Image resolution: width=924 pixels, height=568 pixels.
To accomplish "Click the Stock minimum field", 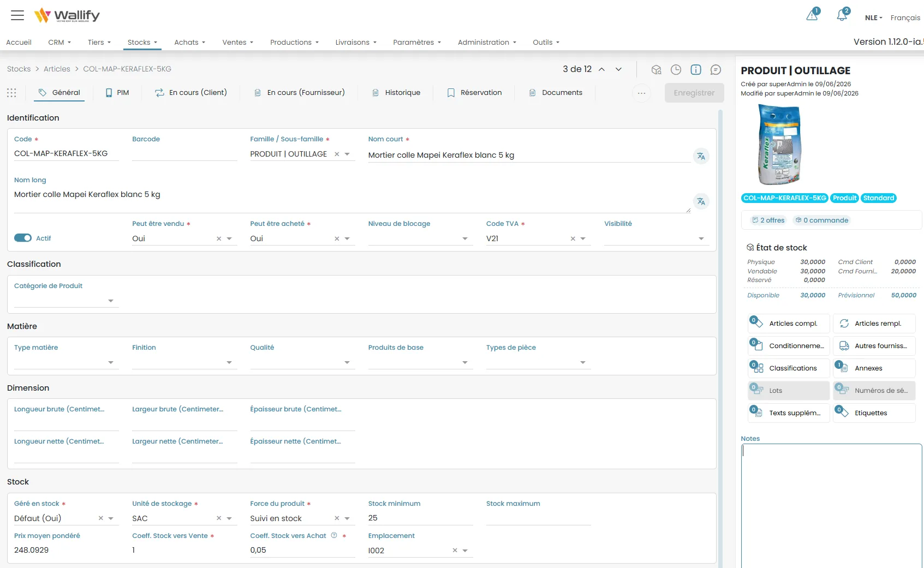I will coord(420,518).
